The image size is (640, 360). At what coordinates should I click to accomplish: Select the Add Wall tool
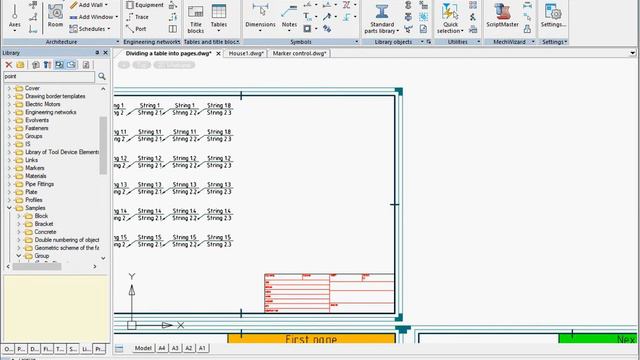click(x=88, y=5)
